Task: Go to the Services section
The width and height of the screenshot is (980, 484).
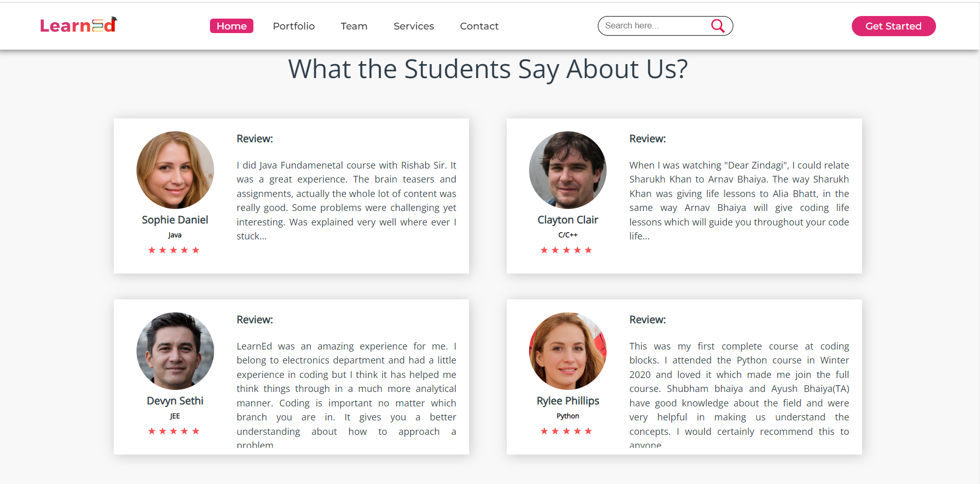Action: click(413, 26)
